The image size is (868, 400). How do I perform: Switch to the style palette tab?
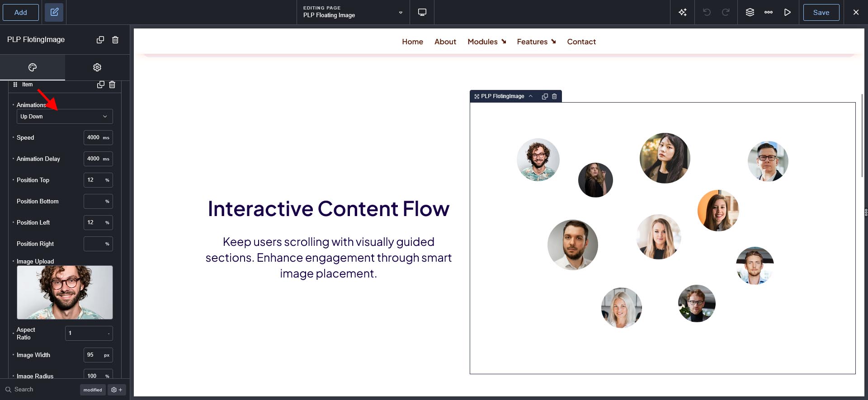(33, 67)
